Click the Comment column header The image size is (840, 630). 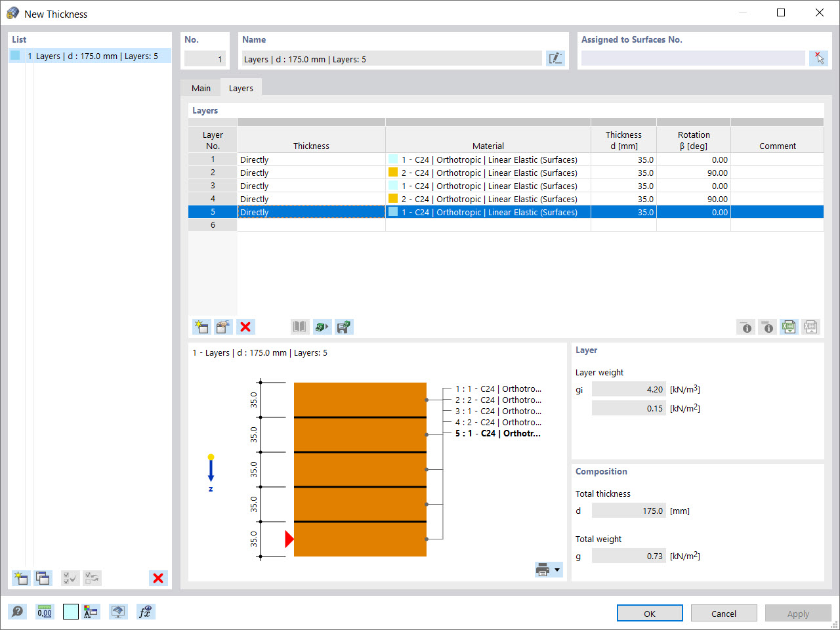pos(777,140)
